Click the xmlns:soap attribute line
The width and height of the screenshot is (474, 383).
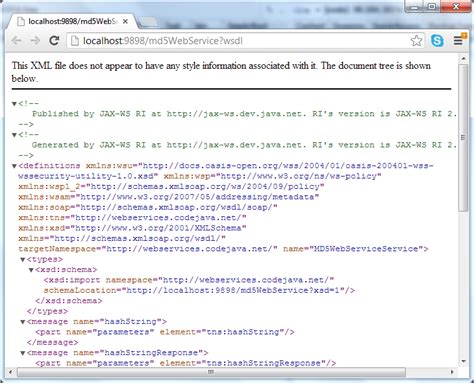[148, 207]
